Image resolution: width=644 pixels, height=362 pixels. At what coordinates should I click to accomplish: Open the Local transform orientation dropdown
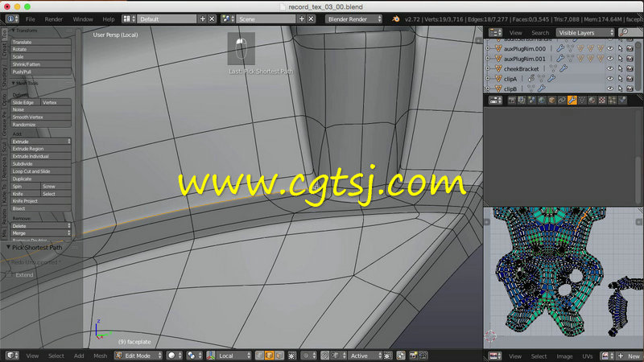(229, 356)
